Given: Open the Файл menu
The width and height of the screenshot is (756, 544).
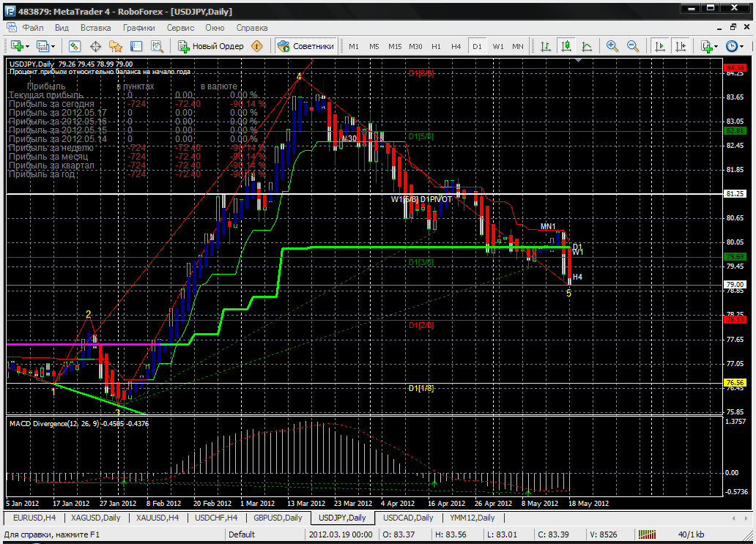Looking at the screenshot, I should click(33, 28).
